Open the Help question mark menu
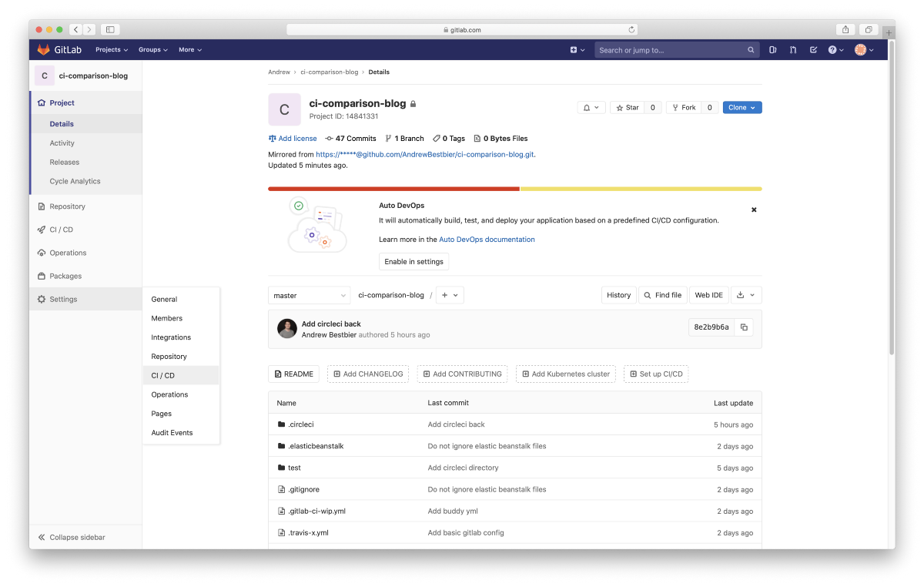This screenshot has width=924, height=587. coord(835,50)
